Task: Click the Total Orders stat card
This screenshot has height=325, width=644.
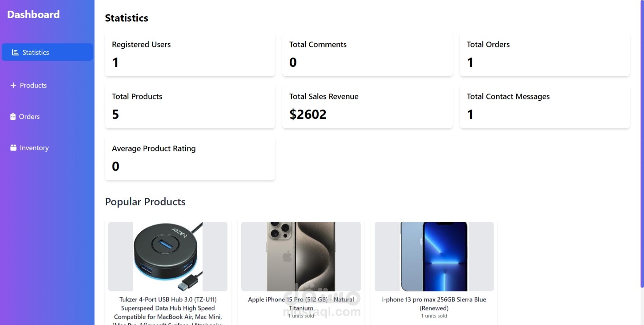Action: (x=545, y=54)
